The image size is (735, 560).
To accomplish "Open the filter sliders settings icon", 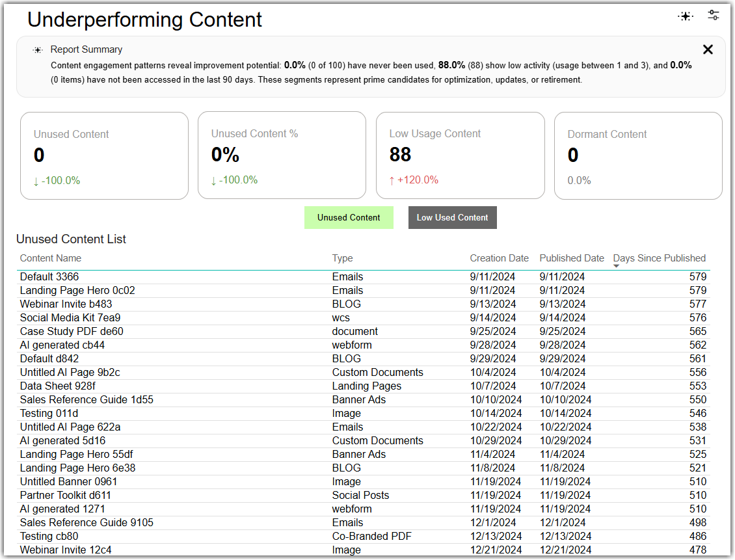I will click(713, 16).
